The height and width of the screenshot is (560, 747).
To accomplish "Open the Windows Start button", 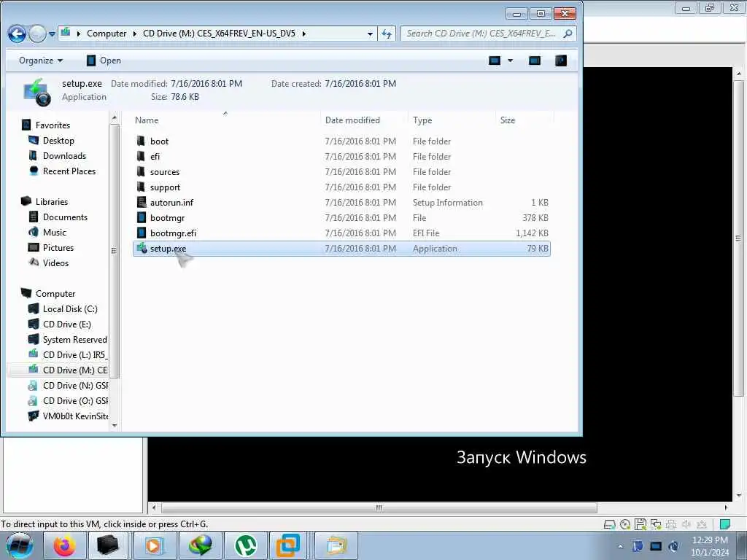I will coord(19,545).
